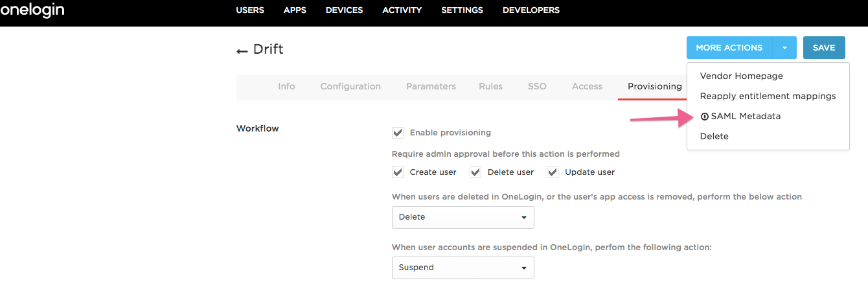Save the Drift app settings
This screenshot has width=868, height=287.
point(824,47)
